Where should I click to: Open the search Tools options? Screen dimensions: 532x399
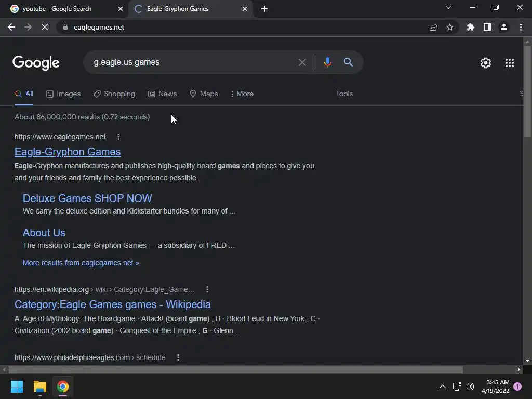(344, 94)
